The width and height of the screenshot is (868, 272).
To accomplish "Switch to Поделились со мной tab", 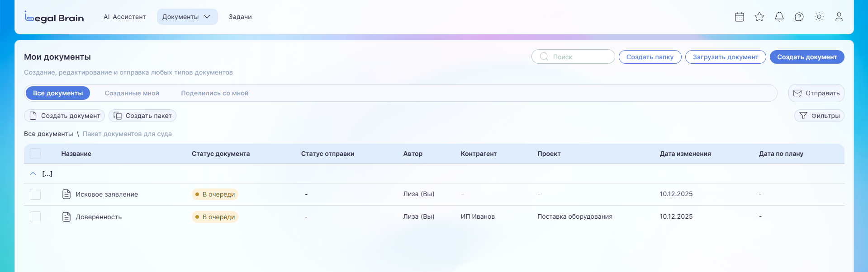I will point(214,93).
